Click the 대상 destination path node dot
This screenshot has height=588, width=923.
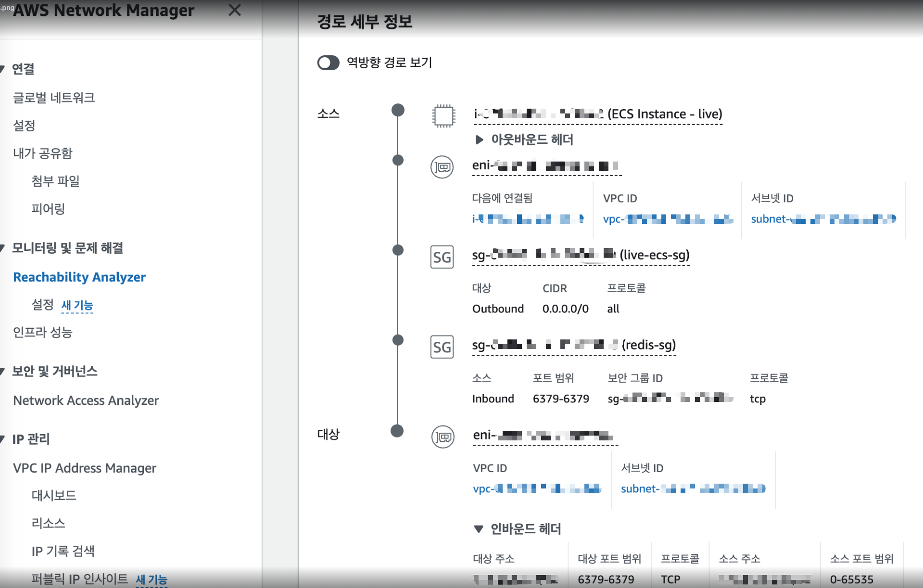397,431
